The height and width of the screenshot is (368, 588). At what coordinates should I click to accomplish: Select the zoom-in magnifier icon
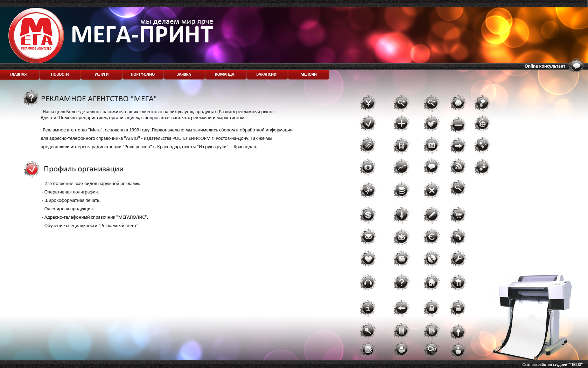401,103
